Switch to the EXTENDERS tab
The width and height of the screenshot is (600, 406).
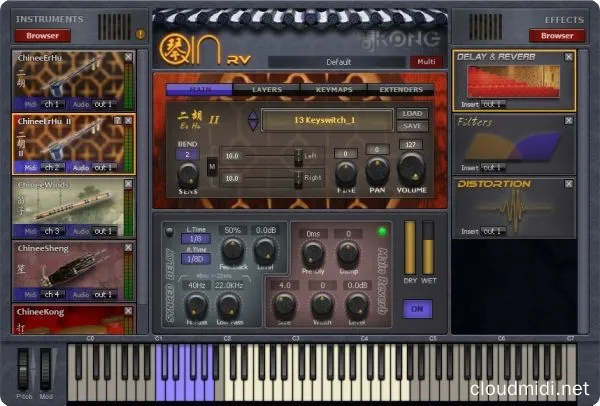tap(401, 90)
